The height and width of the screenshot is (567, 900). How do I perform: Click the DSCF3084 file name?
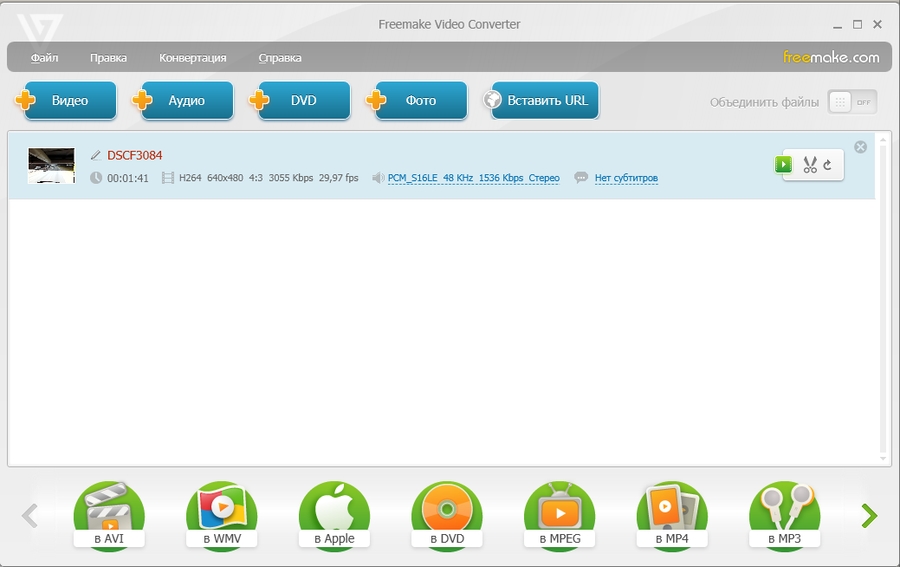[x=135, y=156]
